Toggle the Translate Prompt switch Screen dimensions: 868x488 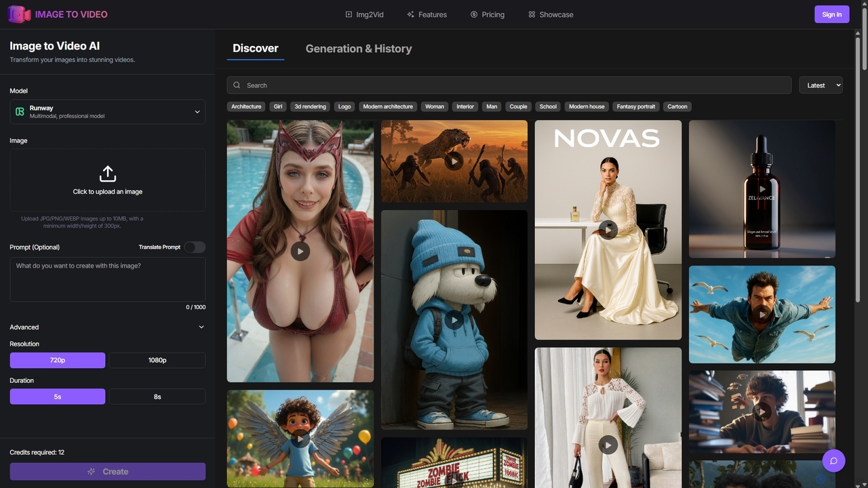195,247
